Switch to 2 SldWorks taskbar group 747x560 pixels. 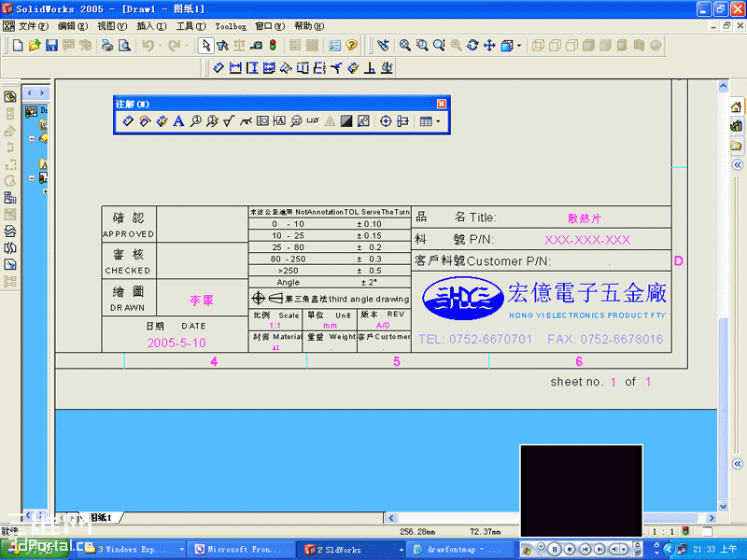click(x=351, y=550)
